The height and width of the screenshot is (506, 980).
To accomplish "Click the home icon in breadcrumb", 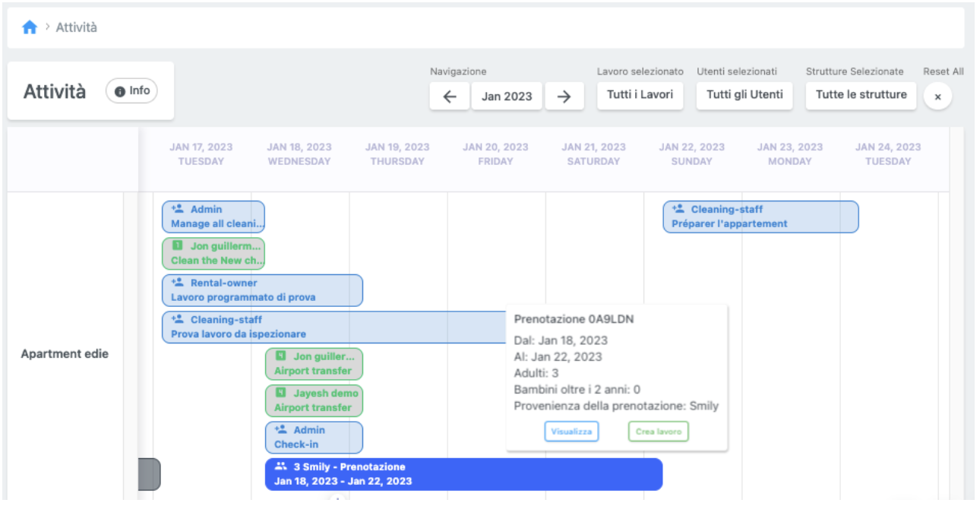I will pyautogui.click(x=30, y=27).
